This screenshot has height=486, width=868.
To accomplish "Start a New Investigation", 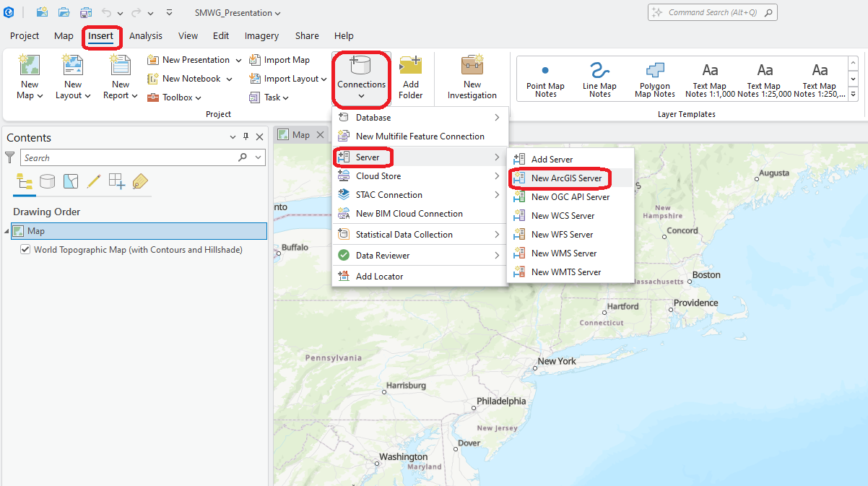I will coord(472,77).
